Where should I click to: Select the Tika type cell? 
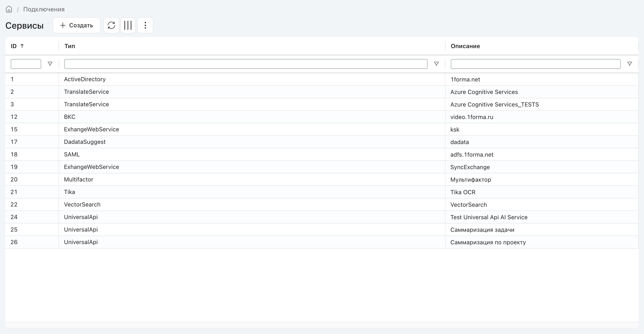(252, 192)
